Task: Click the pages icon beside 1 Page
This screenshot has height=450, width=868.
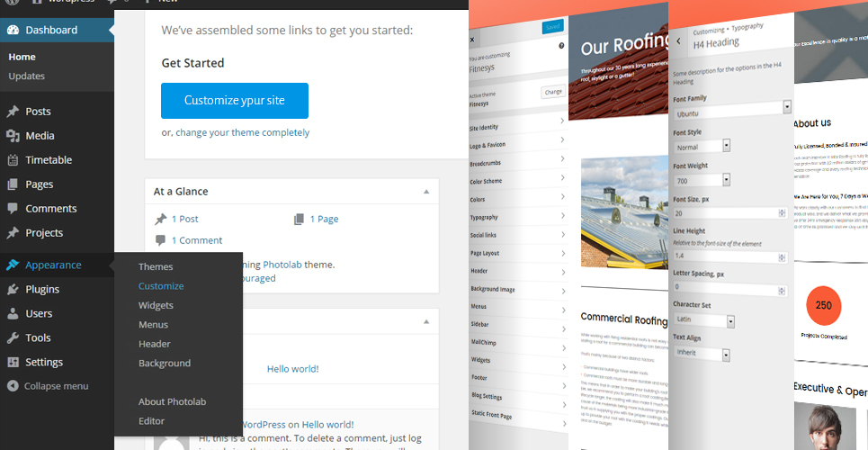Action: click(x=299, y=220)
